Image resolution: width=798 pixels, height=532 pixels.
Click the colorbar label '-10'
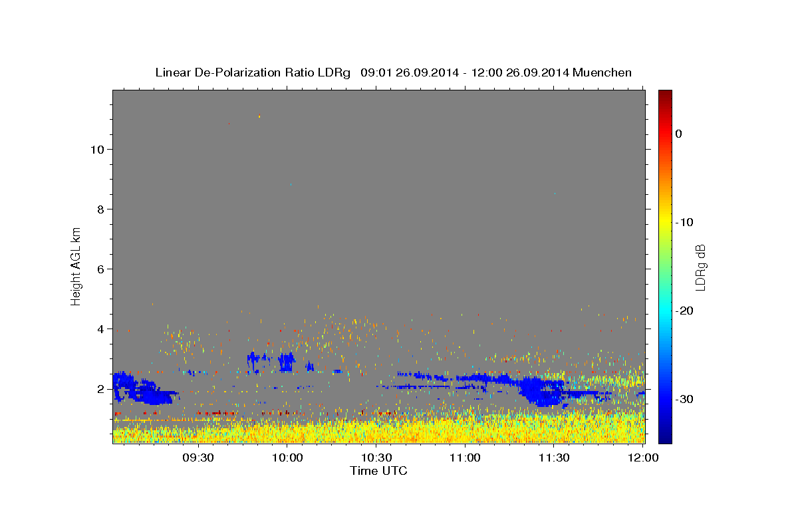684,222
